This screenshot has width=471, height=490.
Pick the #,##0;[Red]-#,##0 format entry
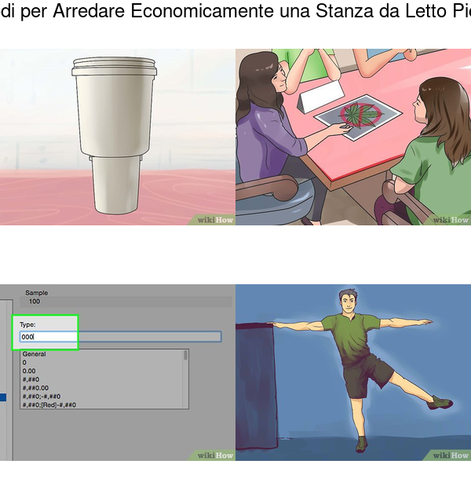coord(49,405)
